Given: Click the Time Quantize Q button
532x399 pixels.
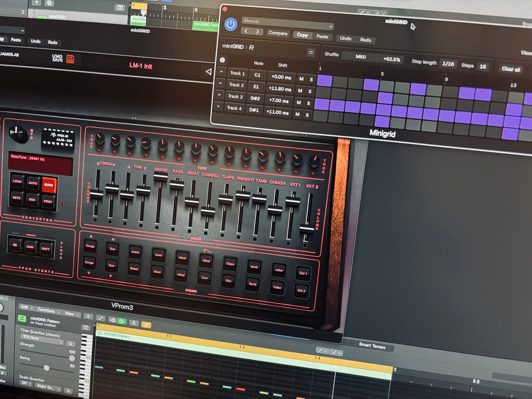Looking at the screenshot, I should (70, 344).
